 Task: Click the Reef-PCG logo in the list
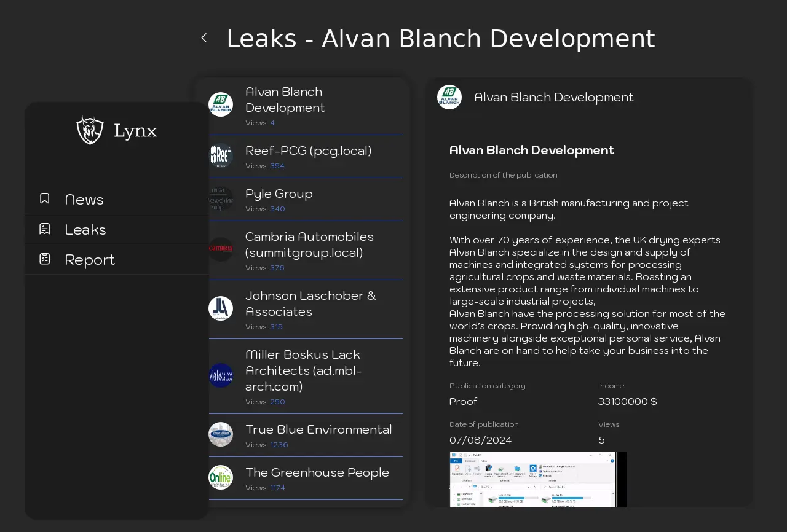point(221,156)
